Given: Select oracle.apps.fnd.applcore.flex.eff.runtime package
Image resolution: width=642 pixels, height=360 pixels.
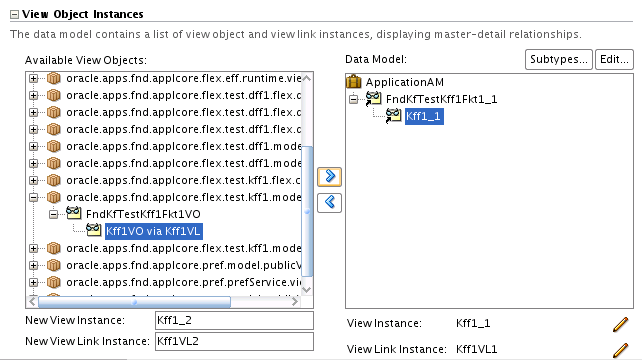Looking at the screenshot, I should [184, 78].
